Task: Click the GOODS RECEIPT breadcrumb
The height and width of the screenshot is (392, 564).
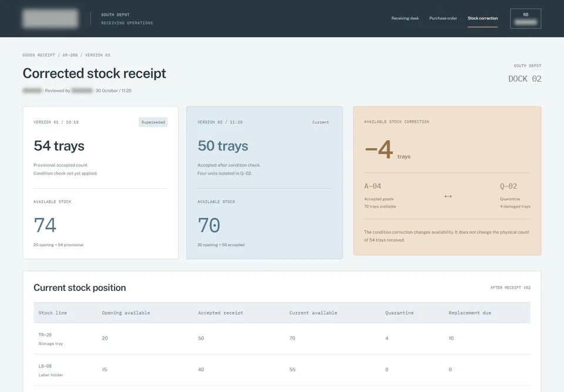Action: click(39, 55)
